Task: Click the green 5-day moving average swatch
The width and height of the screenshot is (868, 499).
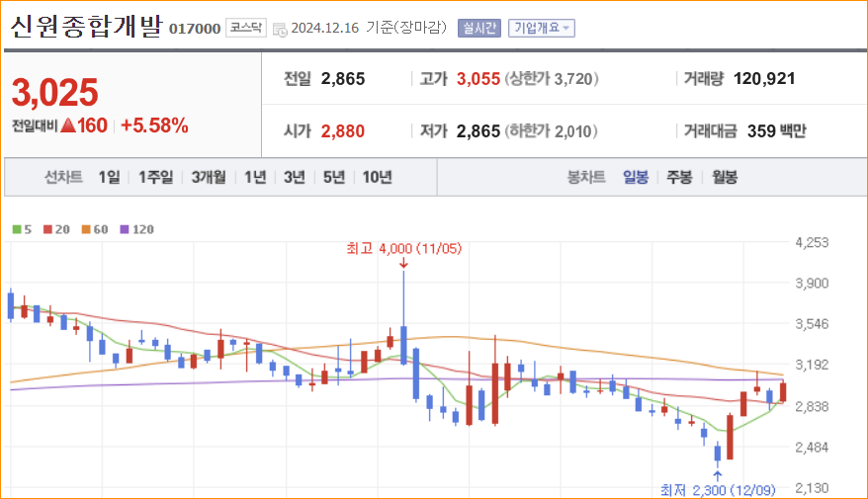Action: (x=17, y=229)
